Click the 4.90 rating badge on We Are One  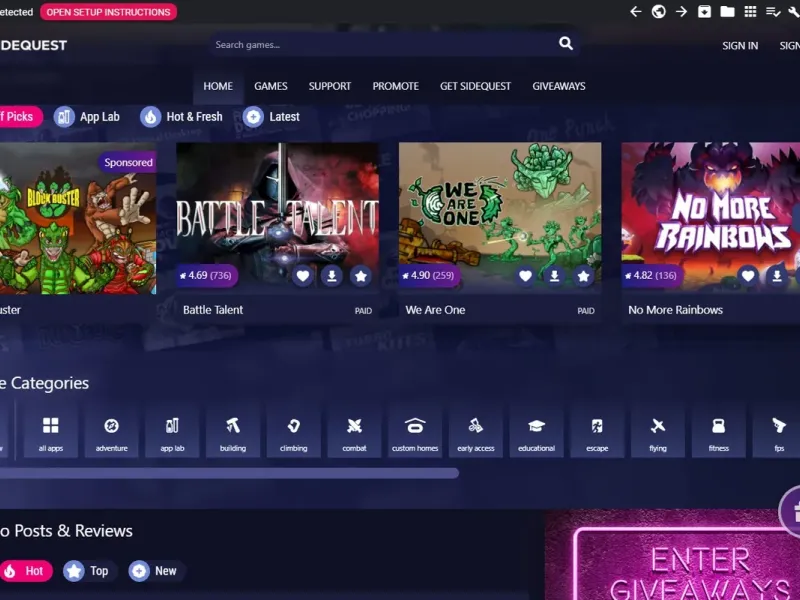(429, 276)
